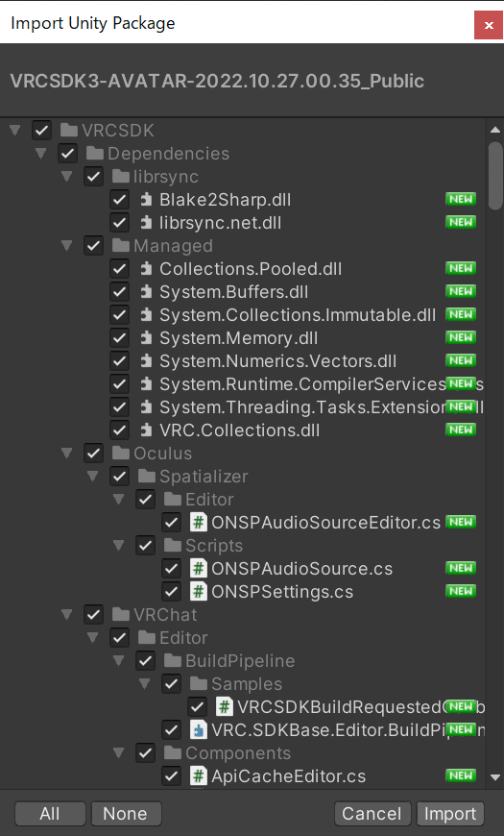
Task: Click the ApiCacheEditor.cs script icon
Action: pyautogui.click(x=198, y=776)
